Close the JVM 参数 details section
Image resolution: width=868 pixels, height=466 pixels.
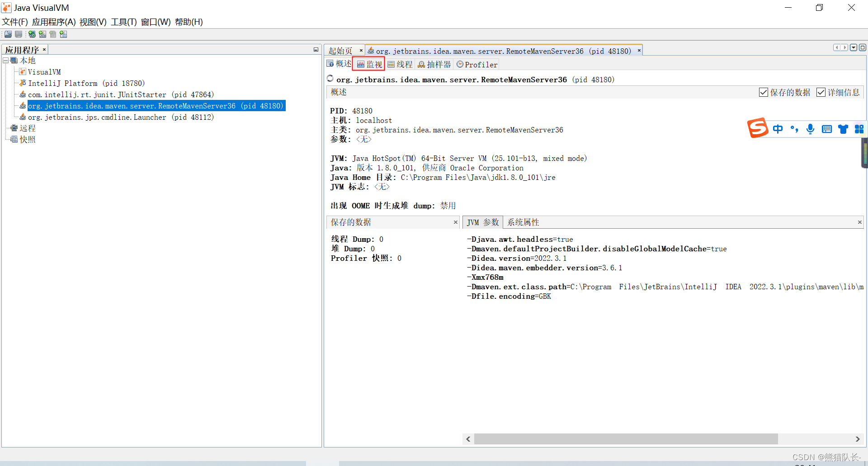coord(860,222)
